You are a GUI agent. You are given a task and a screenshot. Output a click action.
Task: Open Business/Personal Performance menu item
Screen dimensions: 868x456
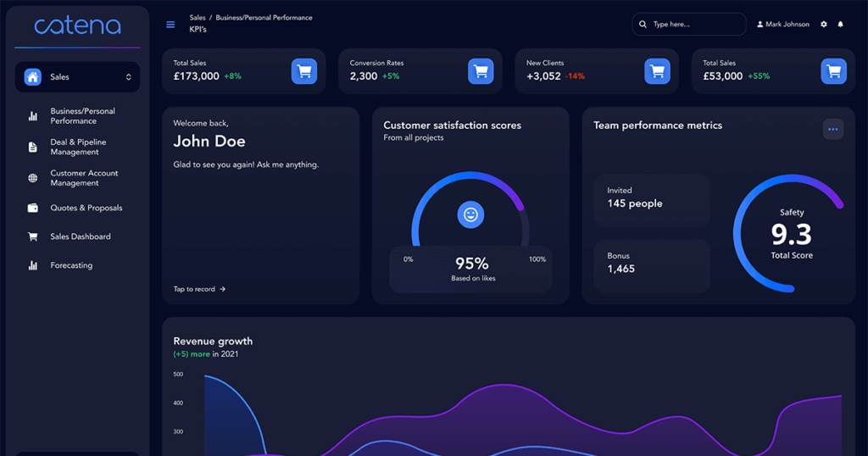click(82, 116)
